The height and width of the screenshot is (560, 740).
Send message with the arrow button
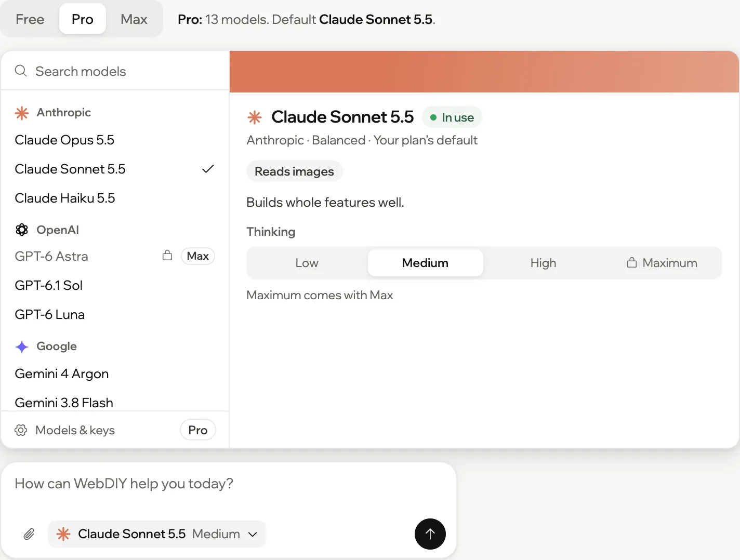(430, 534)
